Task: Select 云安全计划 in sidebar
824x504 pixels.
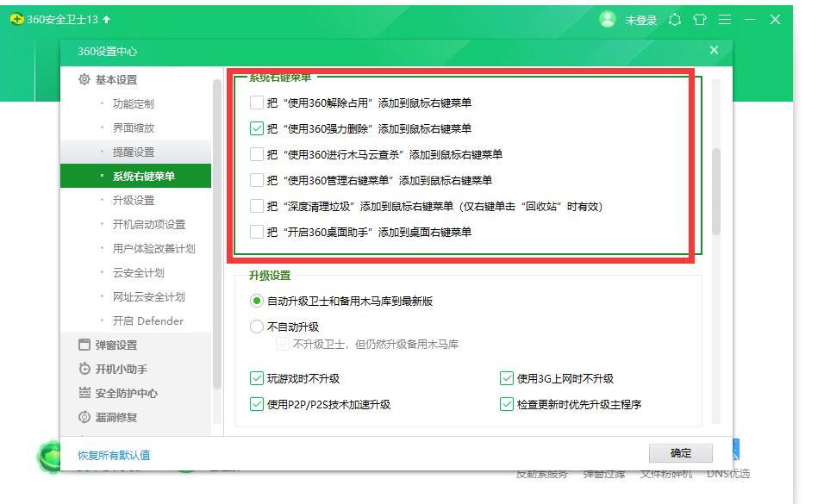Action: click(135, 273)
